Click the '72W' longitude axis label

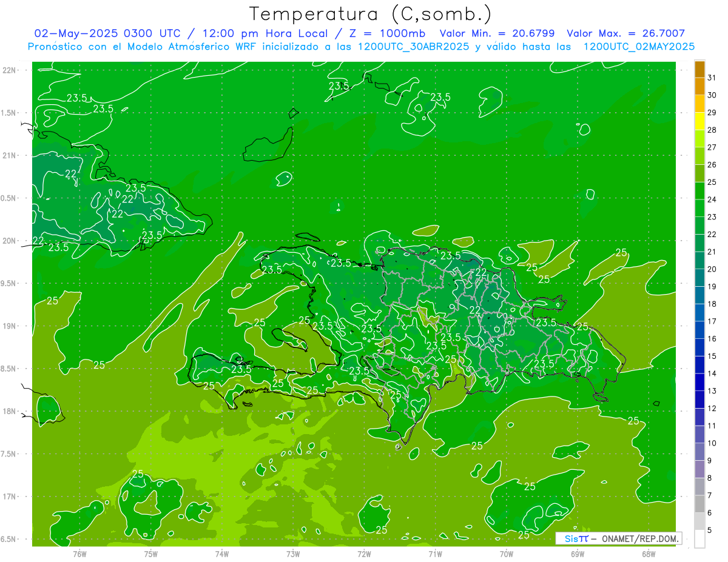364,554
